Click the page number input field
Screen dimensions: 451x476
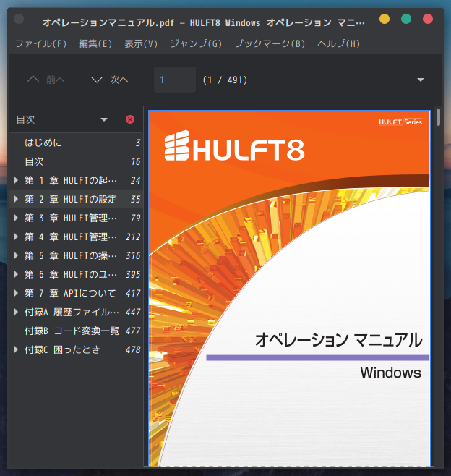point(175,80)
